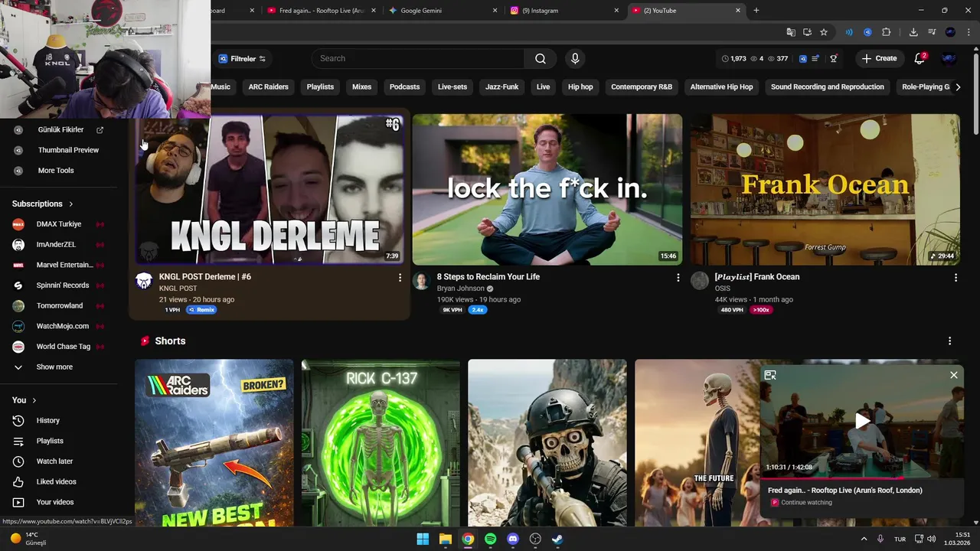Start voice search with microphone icon
This screenshot has width=980, height=551.
575,58
